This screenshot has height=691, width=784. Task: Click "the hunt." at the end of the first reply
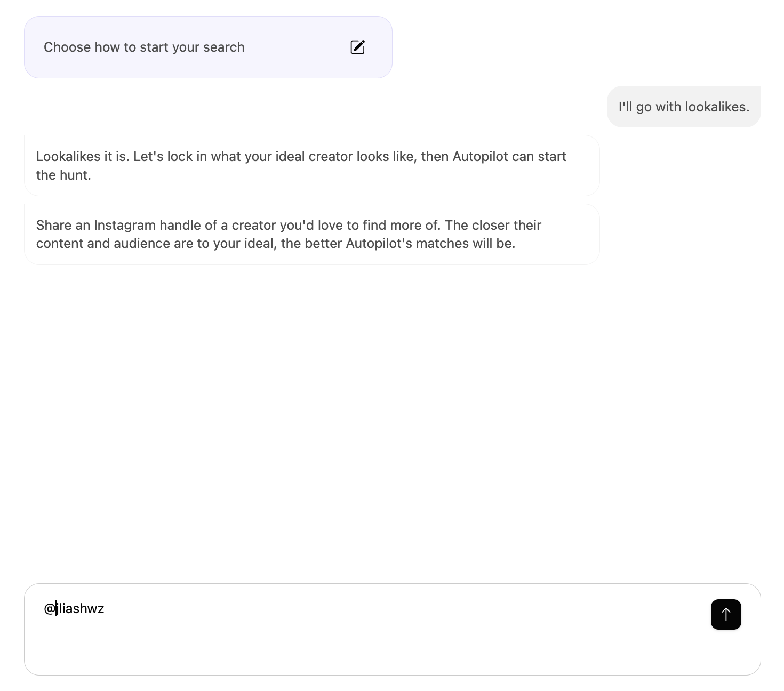(x=63, y=175)
